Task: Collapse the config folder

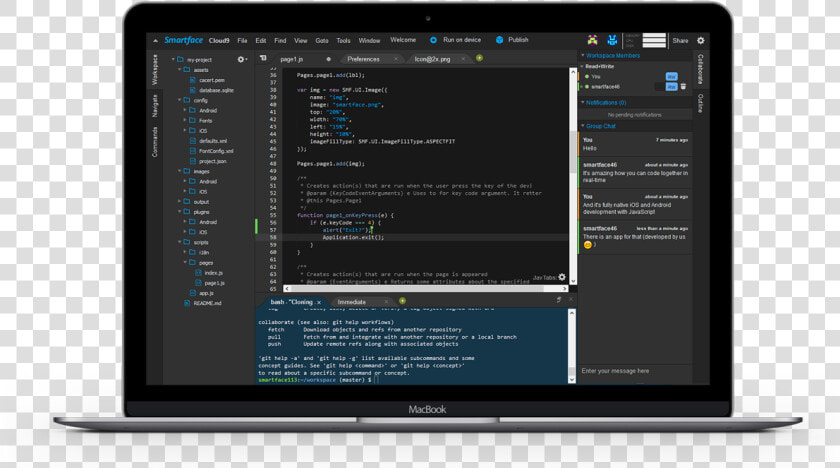Action: [179, 100]
